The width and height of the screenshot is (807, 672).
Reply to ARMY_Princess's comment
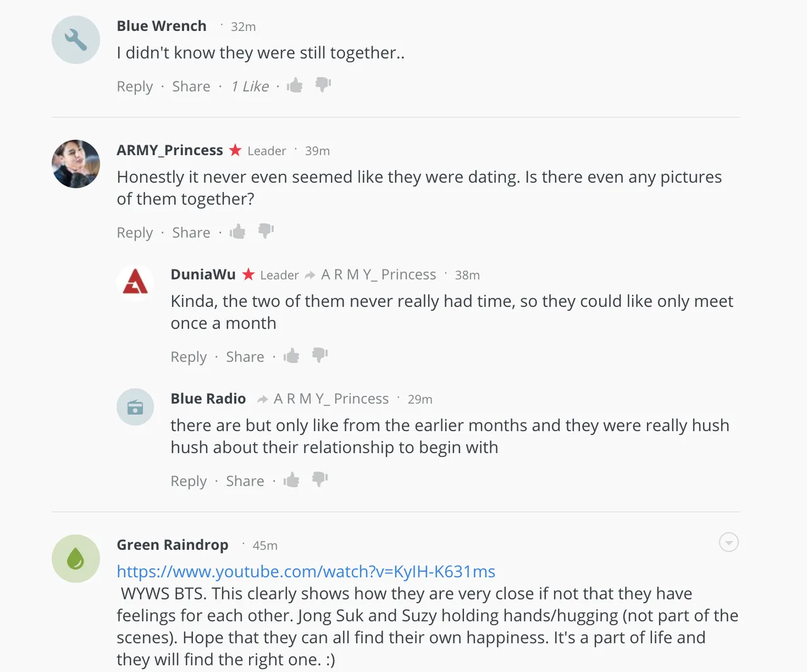pos(135,233)
